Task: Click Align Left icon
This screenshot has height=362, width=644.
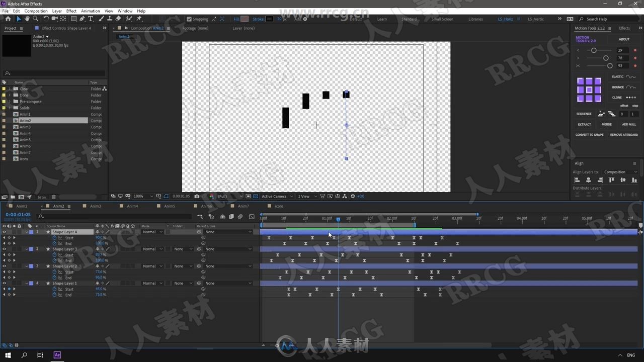Action: coord(577,180)
